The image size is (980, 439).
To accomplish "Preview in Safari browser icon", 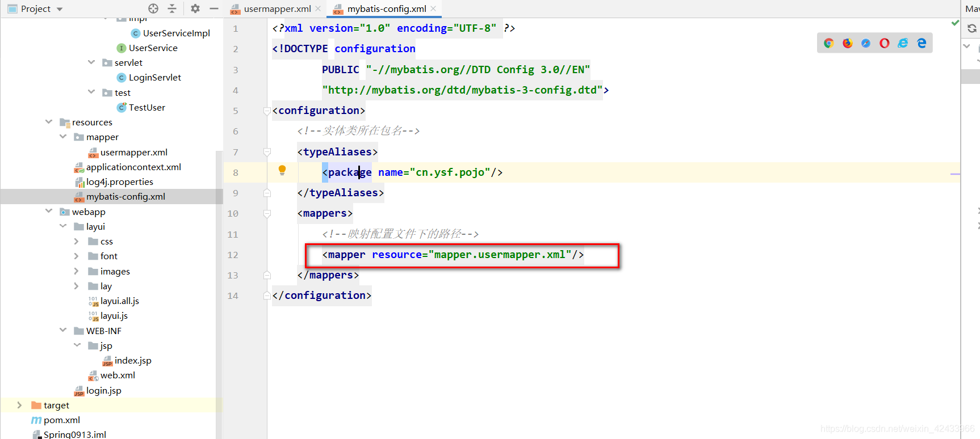I will click(866, 43).
